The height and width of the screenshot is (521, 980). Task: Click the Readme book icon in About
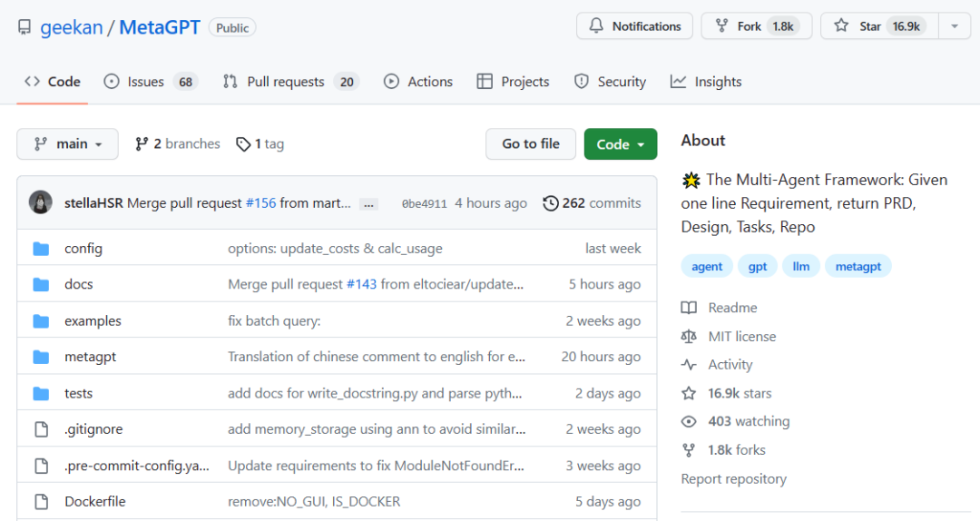tap(689, 308)
